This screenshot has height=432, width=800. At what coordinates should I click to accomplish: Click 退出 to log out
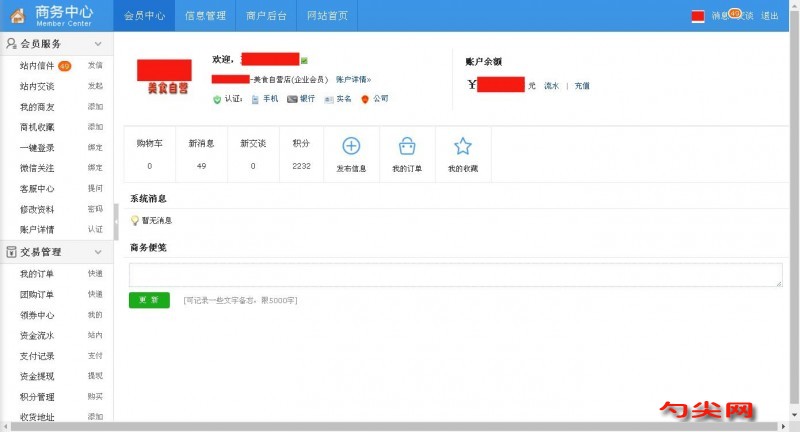pyautogui.click(x=770, y=16)
